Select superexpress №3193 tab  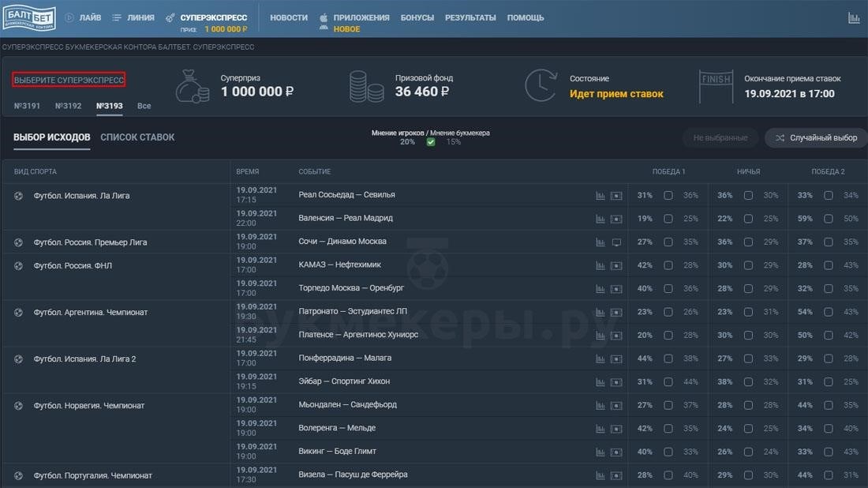tap(110, 106)
